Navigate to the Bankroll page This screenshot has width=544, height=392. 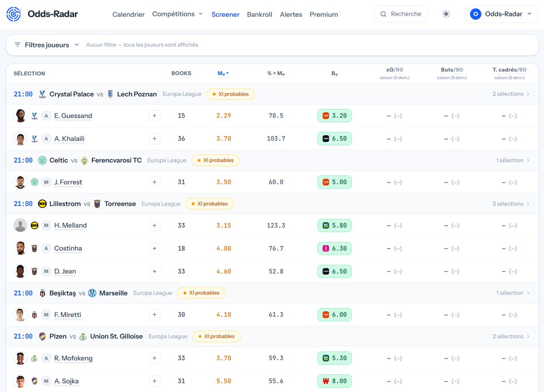click(x=260, y=15)
